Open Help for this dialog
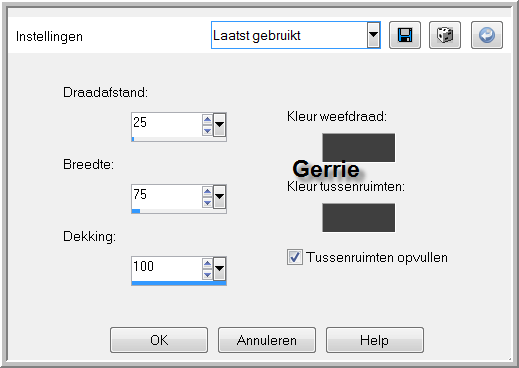Image resolution: width=519 pixels, height=368 pixels. pyautogui.click(x=375, y=340)
